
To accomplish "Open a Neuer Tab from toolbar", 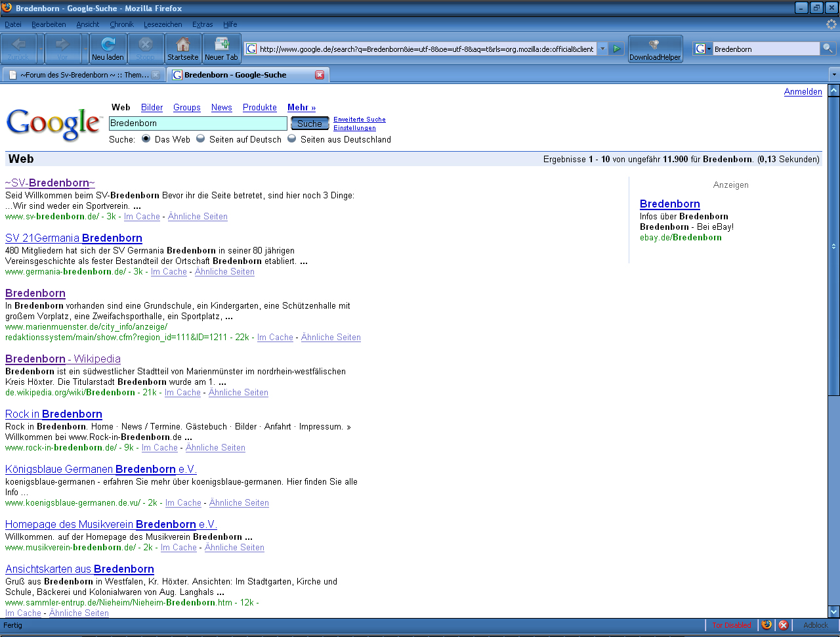I will click(x=221, y=48).
